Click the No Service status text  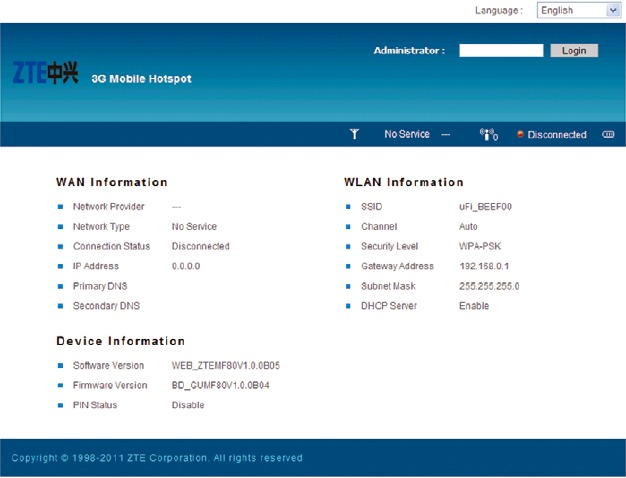click(406, 134)
